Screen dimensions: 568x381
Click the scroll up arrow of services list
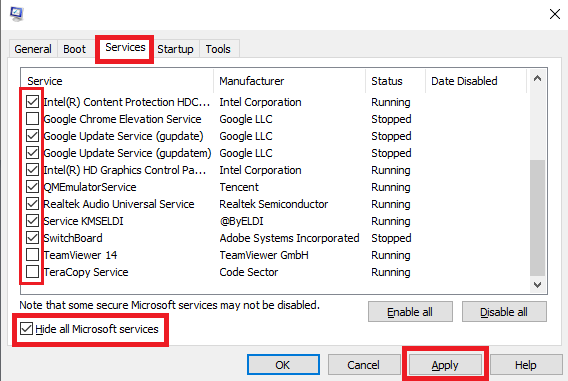pos(538,78)
